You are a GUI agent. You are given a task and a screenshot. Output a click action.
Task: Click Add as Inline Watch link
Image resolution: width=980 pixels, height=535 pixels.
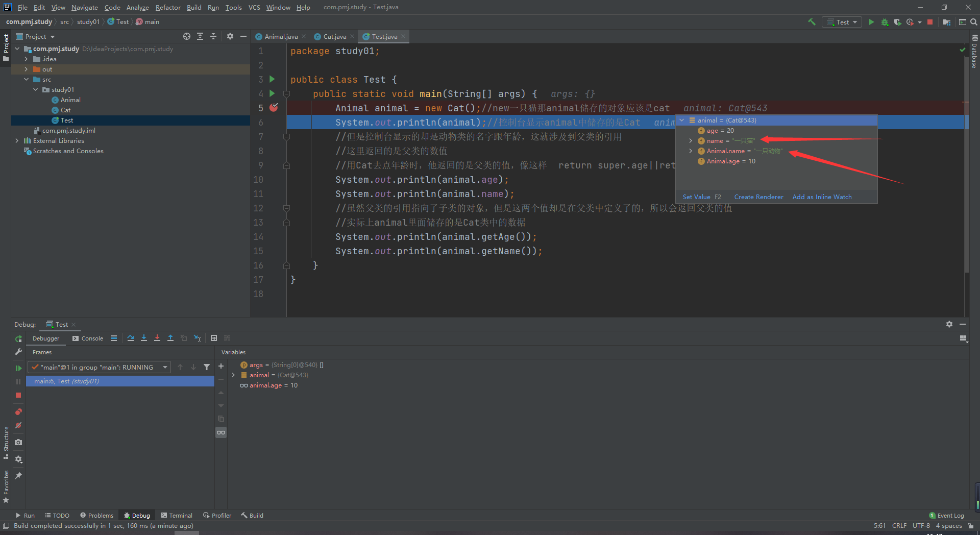[822, 197]
